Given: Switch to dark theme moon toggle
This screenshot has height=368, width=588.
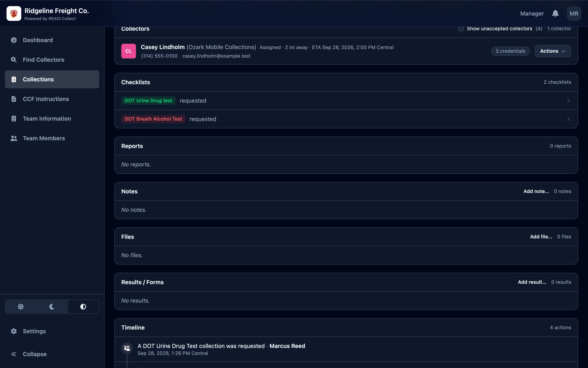Looking at the screenshot, I should (x=52, y=307).
